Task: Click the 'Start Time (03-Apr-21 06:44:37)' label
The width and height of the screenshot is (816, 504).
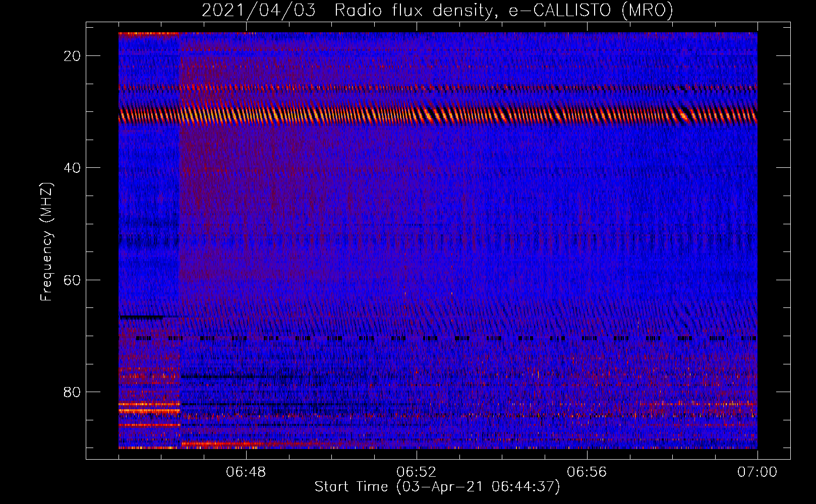Action: pyautogui.click(x=437, y=487)
